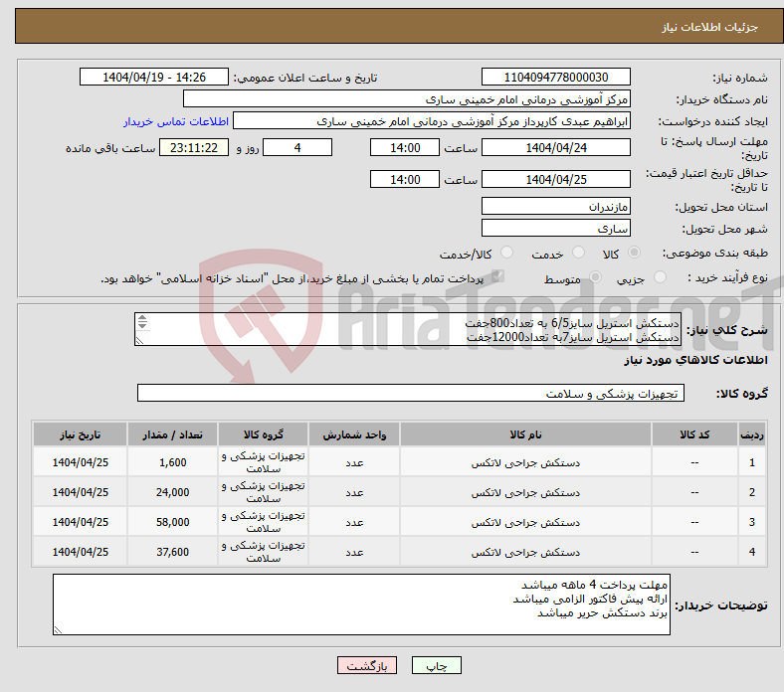Click the ایجاد کننده درخواست field
Image resolution: width=784 pixels, height=692 pixels.
coord(432,121)
